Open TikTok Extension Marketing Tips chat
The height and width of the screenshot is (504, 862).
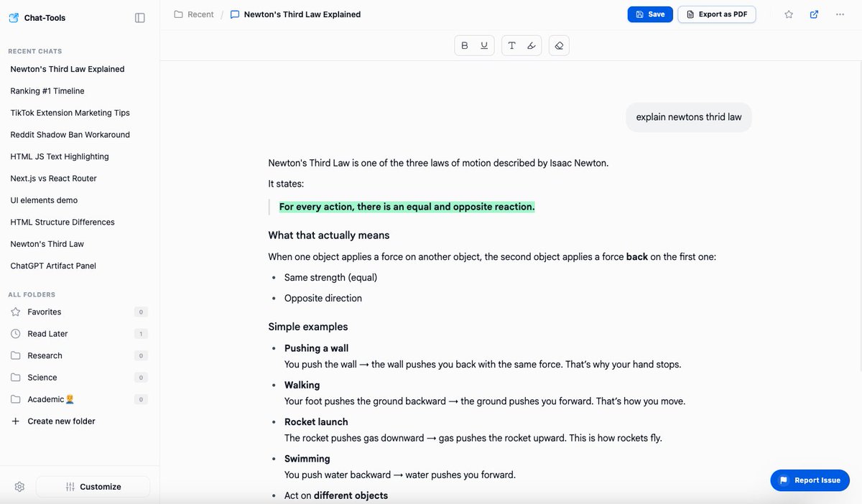click(70, 113)
